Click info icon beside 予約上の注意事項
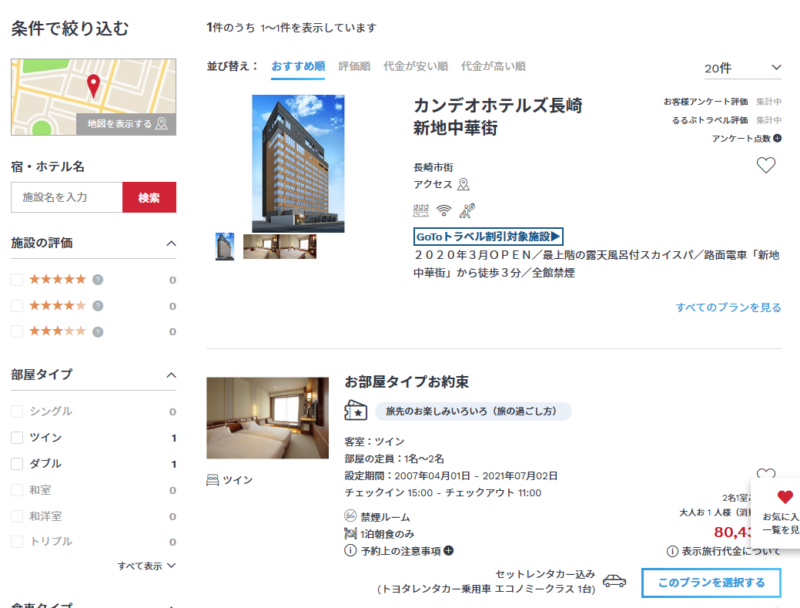The width and height of the screenshot is (800, 608). [350, 551]
